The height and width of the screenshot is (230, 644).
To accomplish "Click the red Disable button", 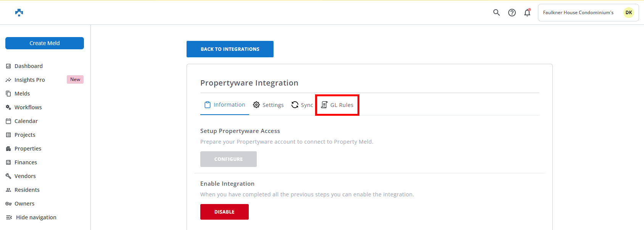I will 224,212.
